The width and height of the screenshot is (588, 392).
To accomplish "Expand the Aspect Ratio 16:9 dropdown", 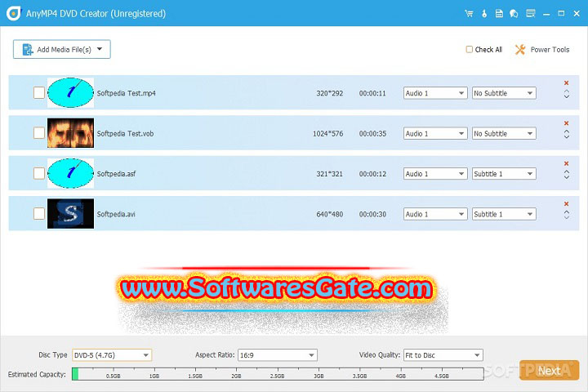I will click(x=278, y=355).
